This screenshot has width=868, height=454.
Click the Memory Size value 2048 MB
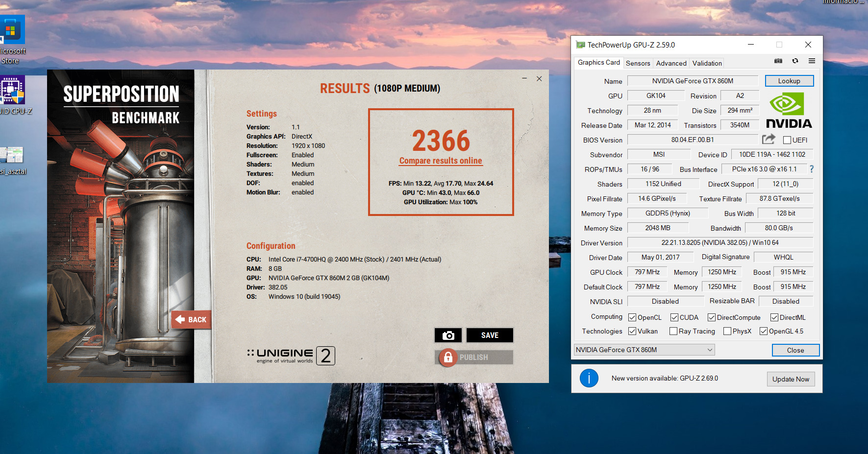(658, 228)
